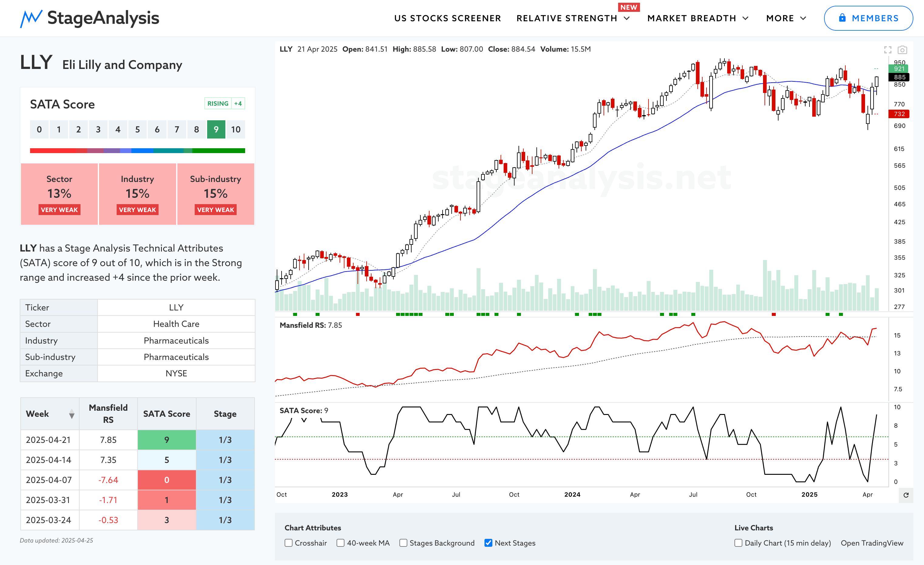Click SATA score 5 table cell
Screen dimensions: 924x565
166,460
